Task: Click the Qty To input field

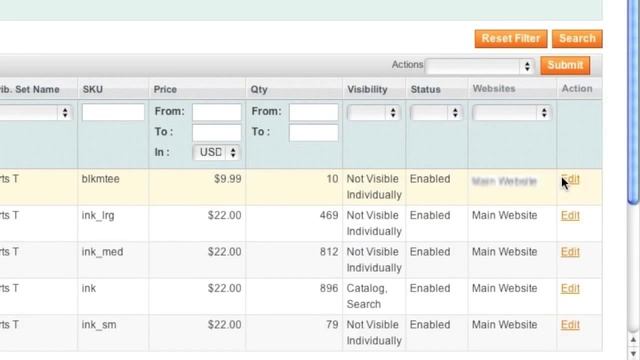Action: tap(313, 132)
